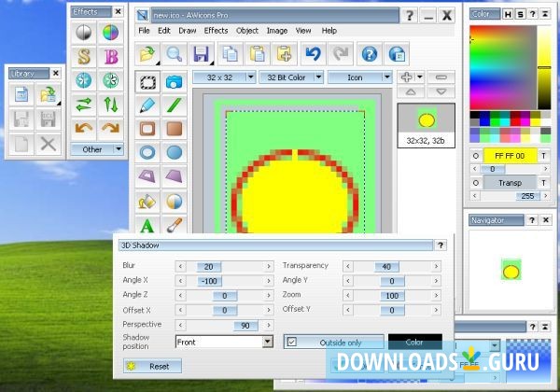This screenshot has width=560, height=392.
Task: Click the Shadow S effect icon
Action: point(84,57)
